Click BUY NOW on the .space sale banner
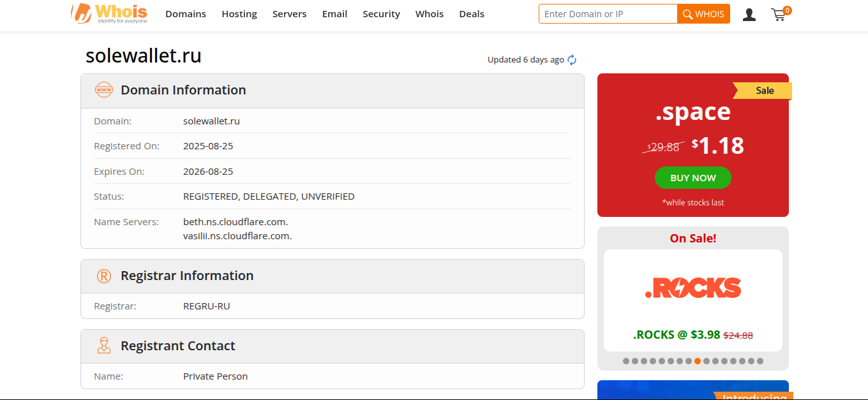 tap(693, 178)
